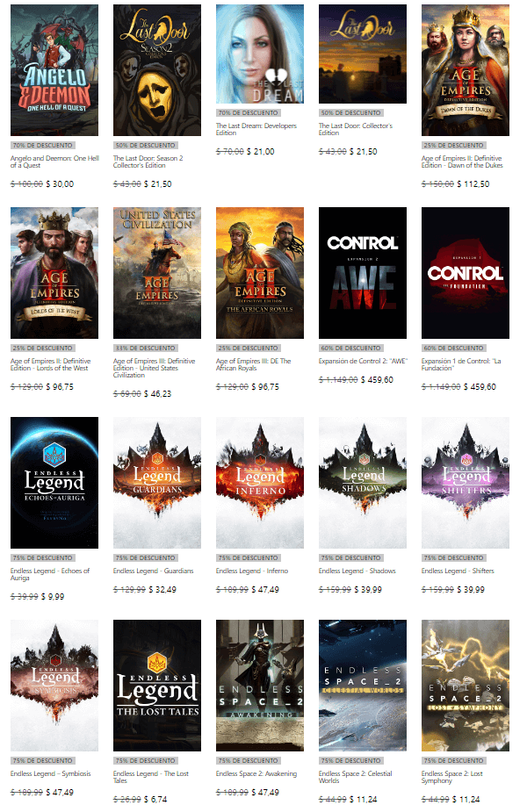Open the Angelo and Deemon cover art
This screenshot has height=812, width=527.
54,70
